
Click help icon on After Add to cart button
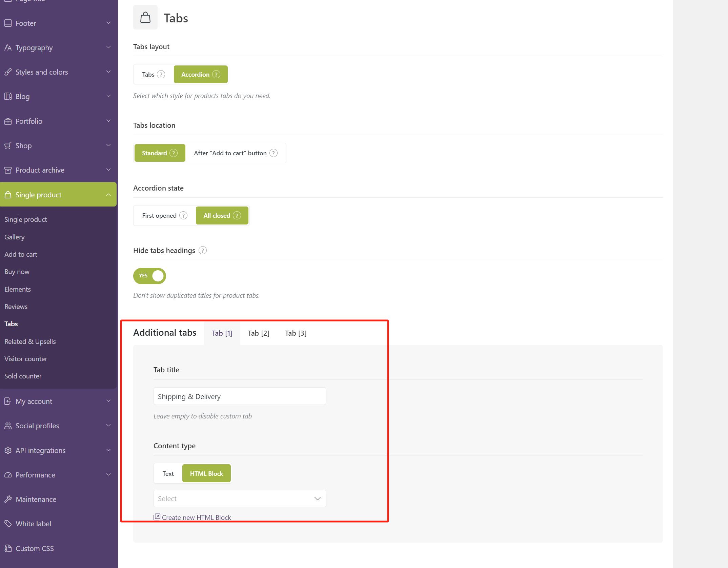click(274, 153)
